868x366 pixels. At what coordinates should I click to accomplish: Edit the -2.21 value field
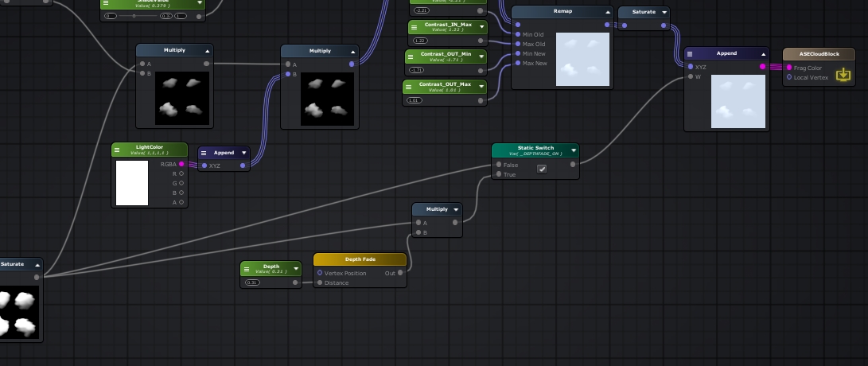pos(422,10)
